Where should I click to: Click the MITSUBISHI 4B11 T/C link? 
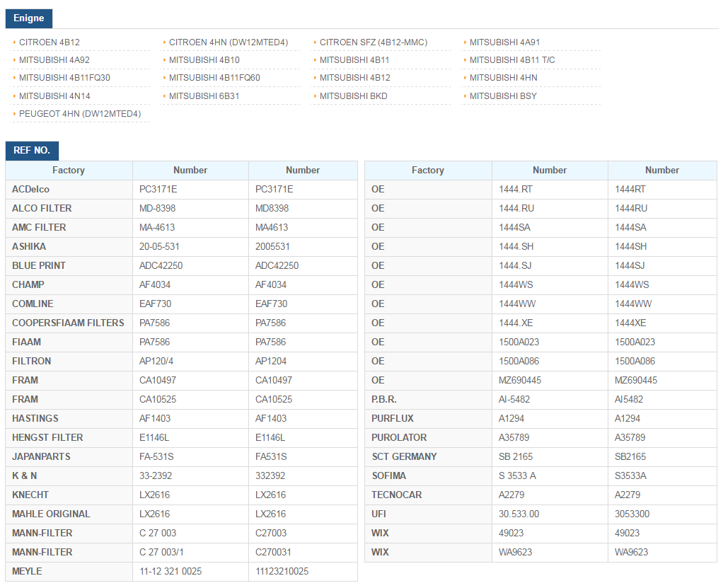512,60
